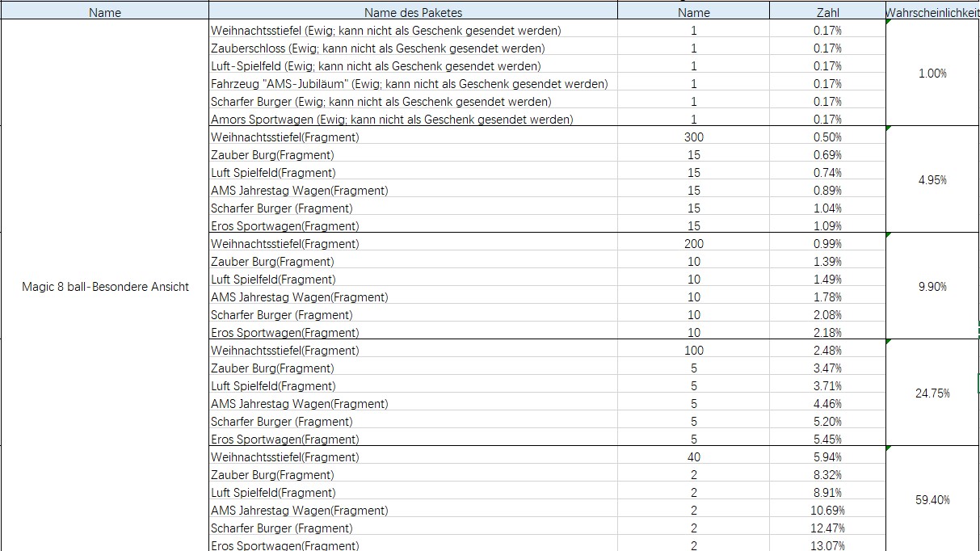Select Weihnachtsstiefel(Fragment) in the 300 quantity row

tap(413, 137)
